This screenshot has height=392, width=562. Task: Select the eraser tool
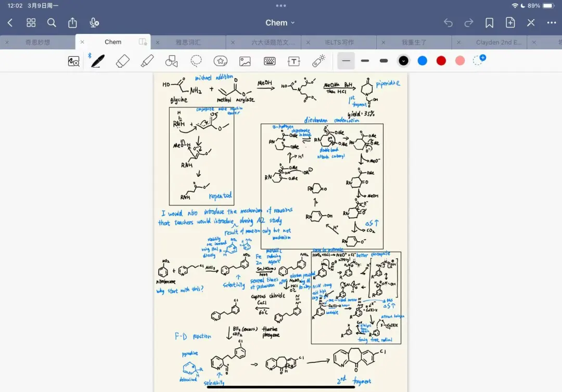pos(122,61)
